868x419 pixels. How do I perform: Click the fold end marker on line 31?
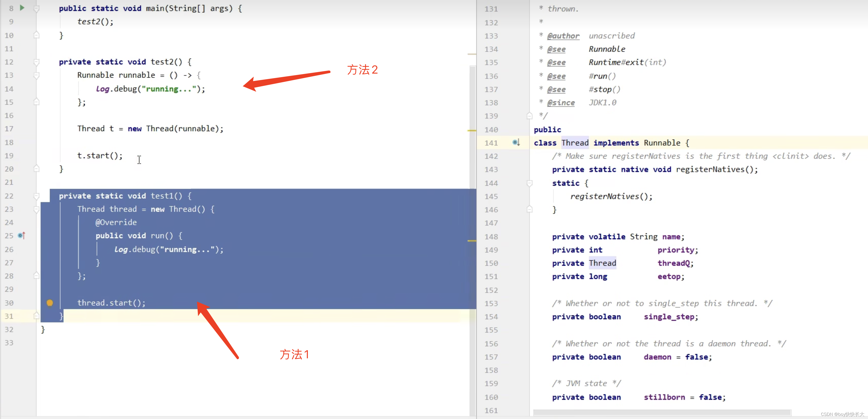[36, 316]
